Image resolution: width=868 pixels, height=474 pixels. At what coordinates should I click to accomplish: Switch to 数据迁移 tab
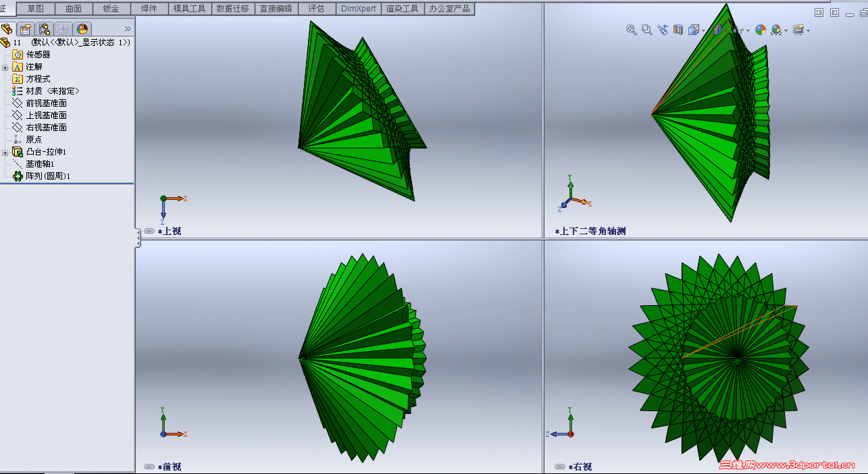[233, 9]
